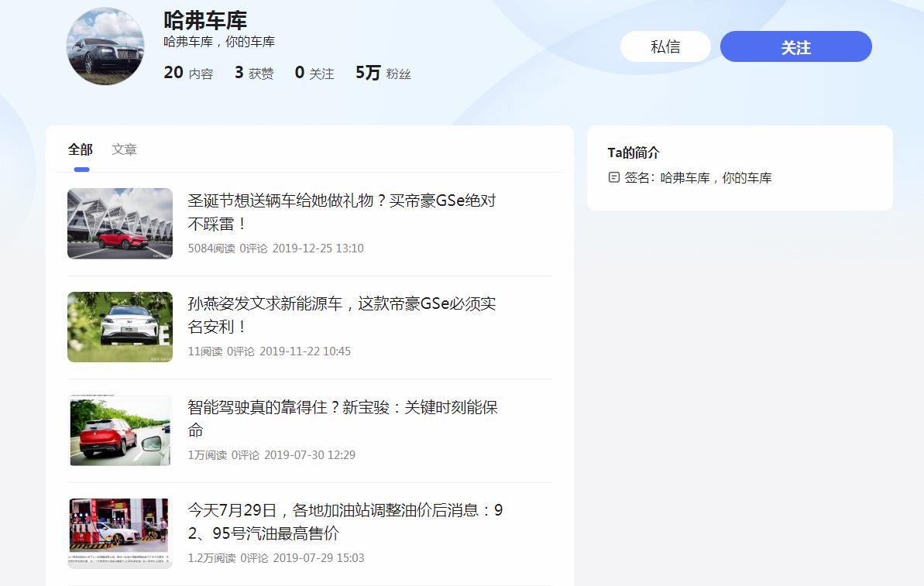
Task: Open thumbnail of 孙燕姿发文求新能源车 article
Action: 120,327
